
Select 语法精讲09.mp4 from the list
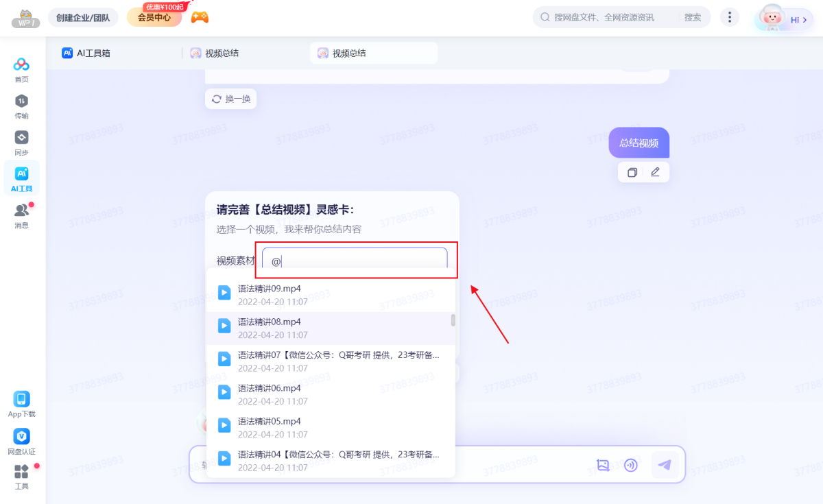click(331, 295)
